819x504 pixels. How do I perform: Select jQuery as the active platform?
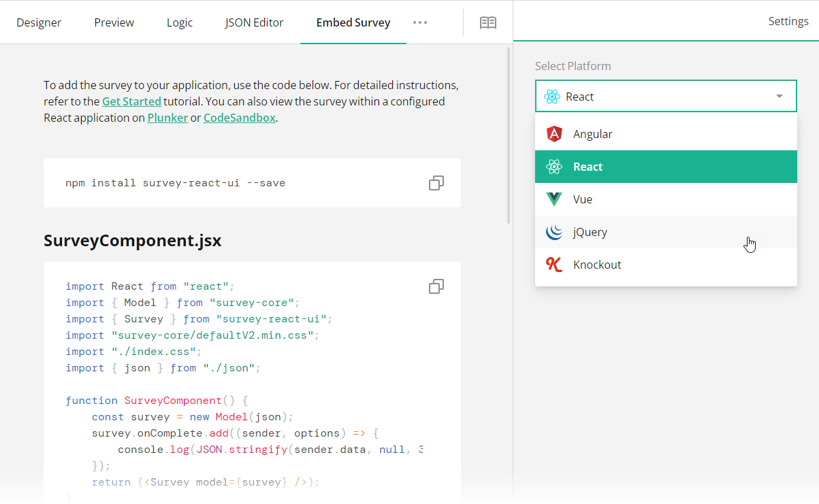pos(590,231)
